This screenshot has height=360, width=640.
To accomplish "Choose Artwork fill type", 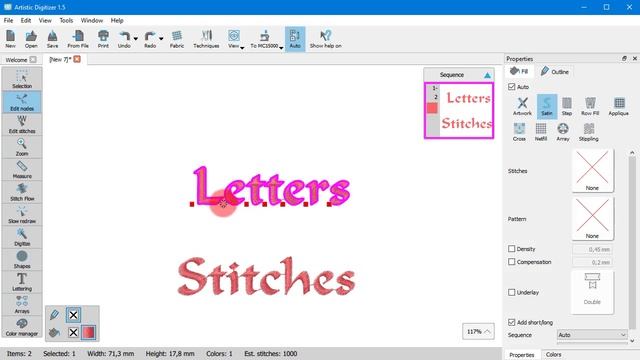I will pos(522,106).
